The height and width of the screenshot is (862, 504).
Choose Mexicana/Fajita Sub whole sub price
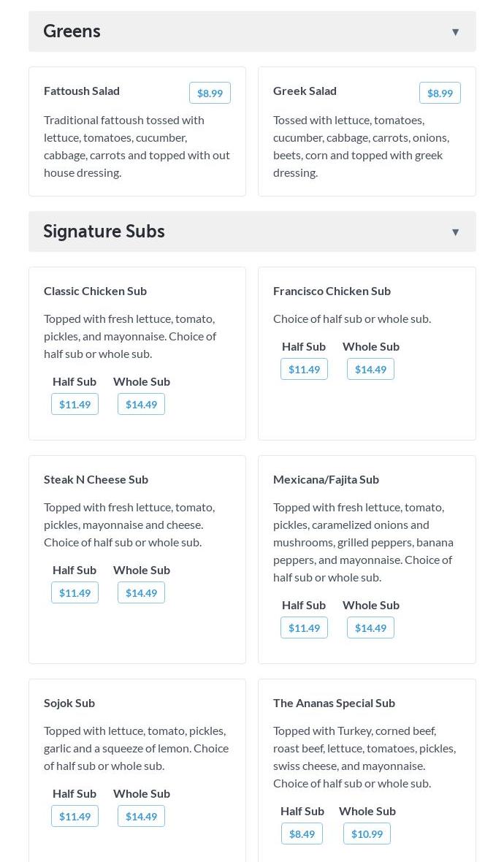pos(370,628)
